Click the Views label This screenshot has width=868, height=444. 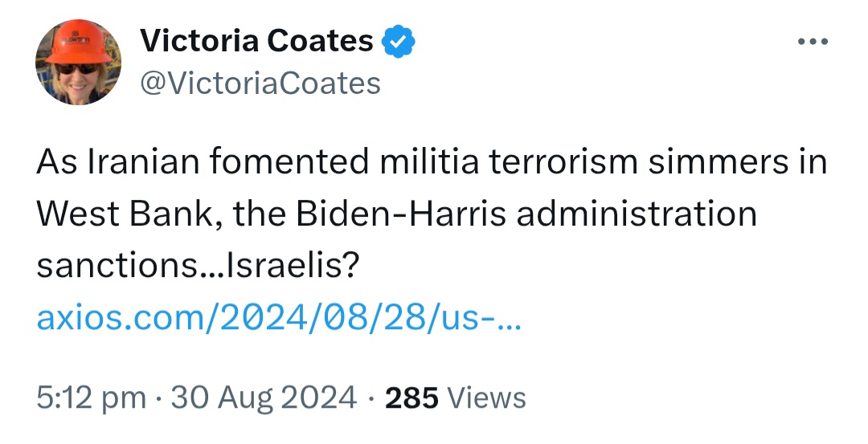tap(486, 397)
